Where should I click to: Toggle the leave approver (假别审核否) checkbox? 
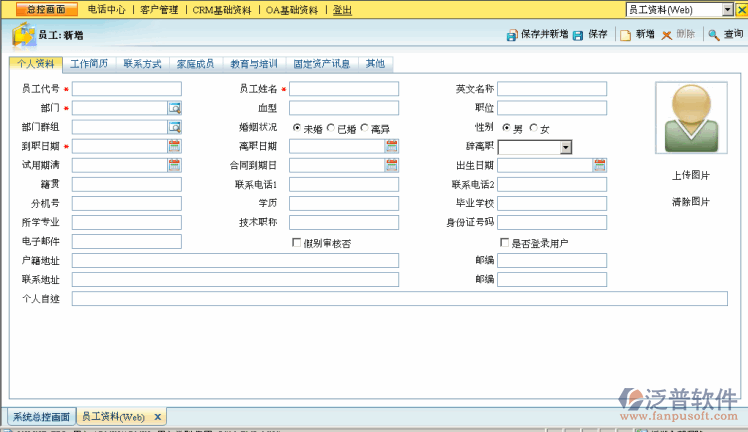click(x=296, y=243)
